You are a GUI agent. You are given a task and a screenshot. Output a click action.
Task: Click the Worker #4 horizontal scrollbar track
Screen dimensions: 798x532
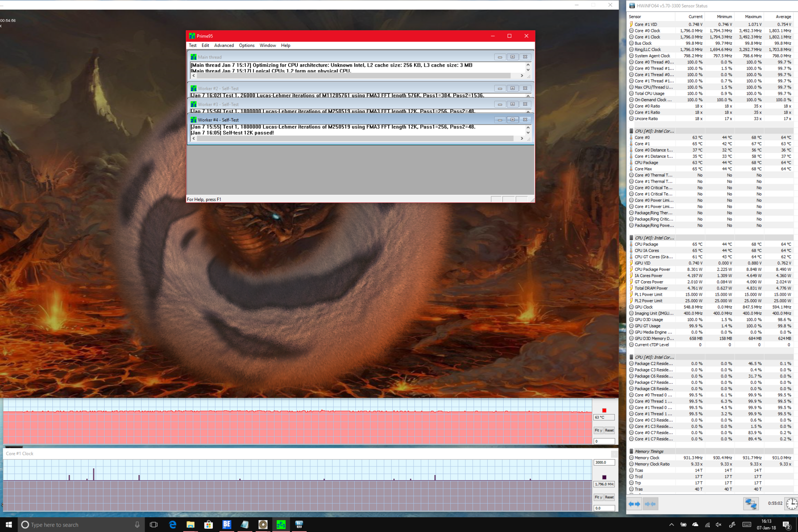pos(357,138)
